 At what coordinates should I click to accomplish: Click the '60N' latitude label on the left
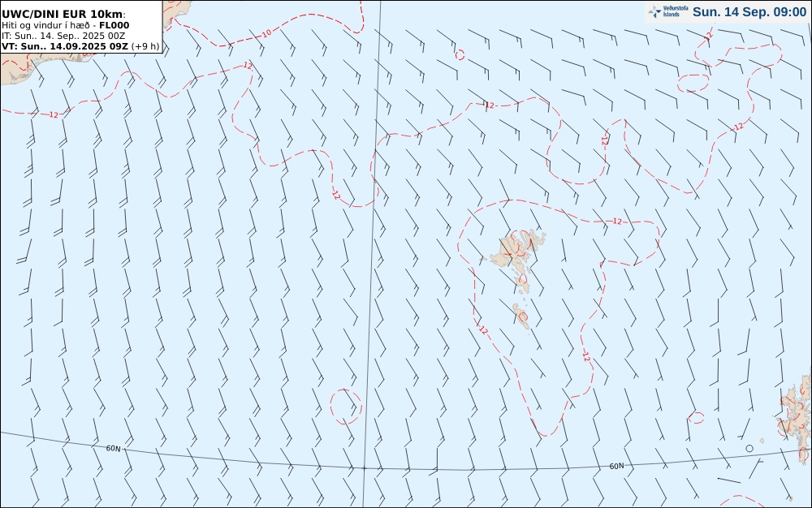(x=114, y=449)
